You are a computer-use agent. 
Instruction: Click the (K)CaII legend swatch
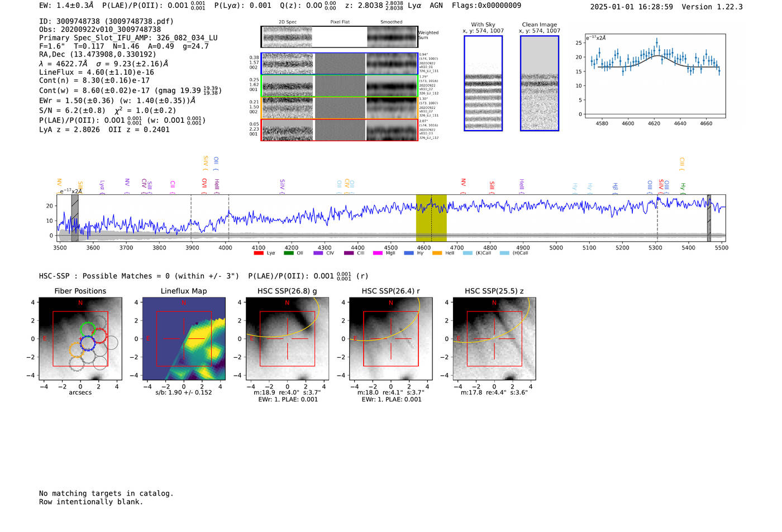pyautogui.click(x=468, y=253)
